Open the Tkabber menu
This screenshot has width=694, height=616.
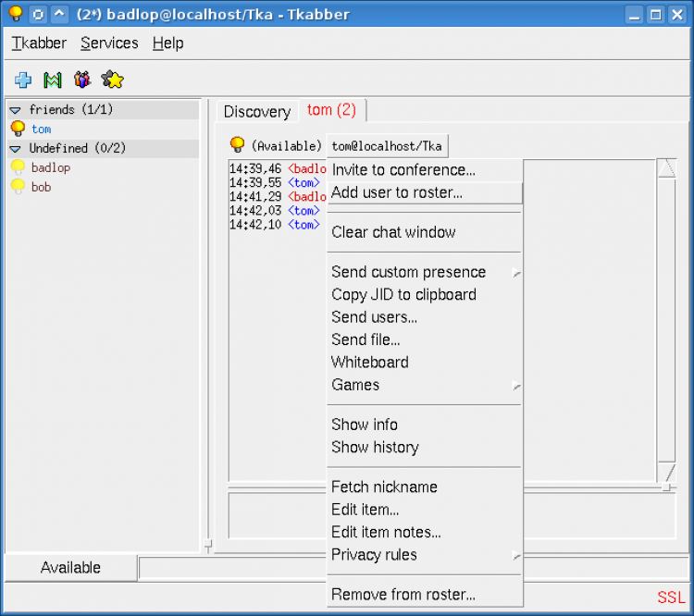(x=39, y=43)
